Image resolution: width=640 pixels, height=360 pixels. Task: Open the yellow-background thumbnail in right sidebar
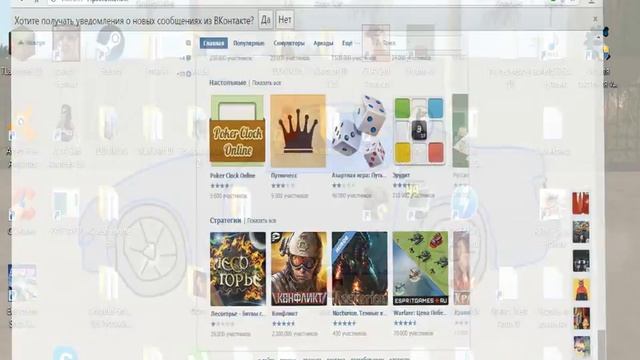pyautogui.click(x=581, y=289)
